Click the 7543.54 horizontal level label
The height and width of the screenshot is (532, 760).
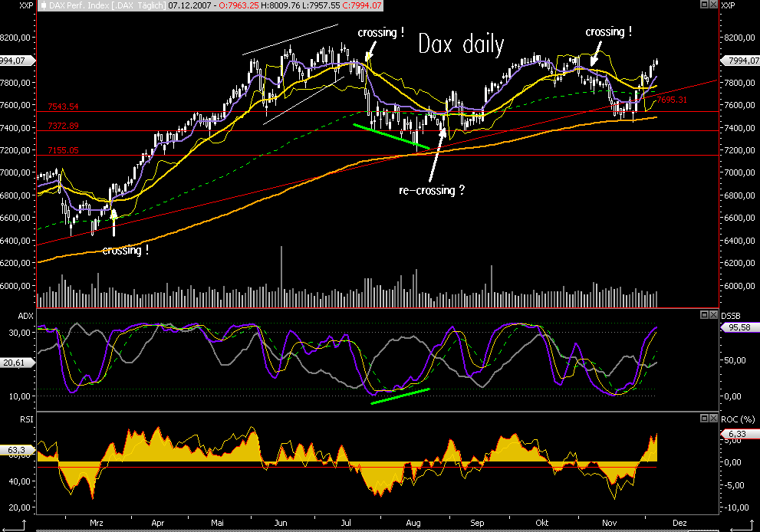coord(63,107)
